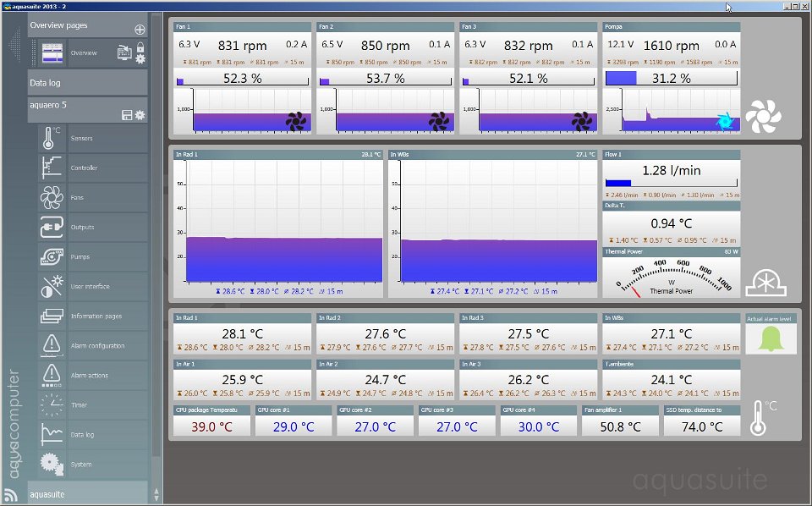
Task: Open the Alarm actions icon
Action: (52, 376)
